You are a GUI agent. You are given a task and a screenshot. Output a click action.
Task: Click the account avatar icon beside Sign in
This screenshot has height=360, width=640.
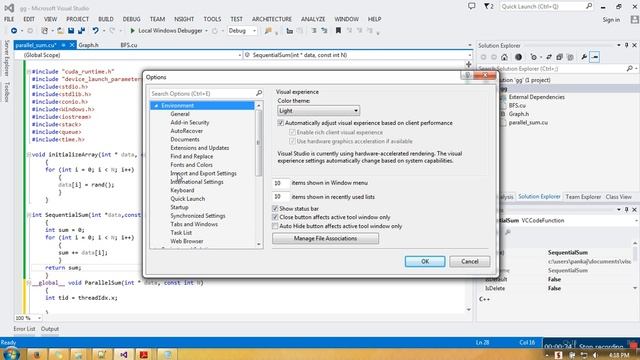click(634, 19)
